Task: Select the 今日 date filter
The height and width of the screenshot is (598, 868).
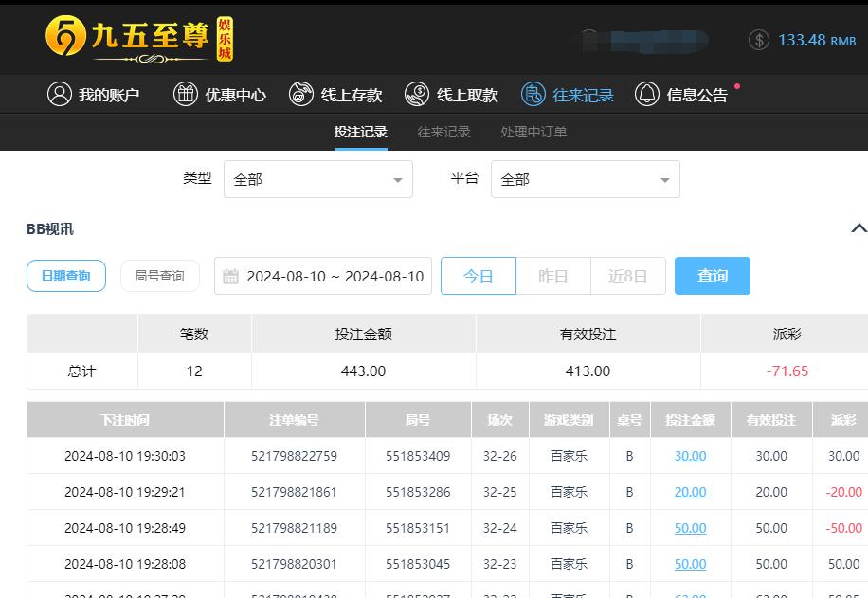Action: (478, 276)
